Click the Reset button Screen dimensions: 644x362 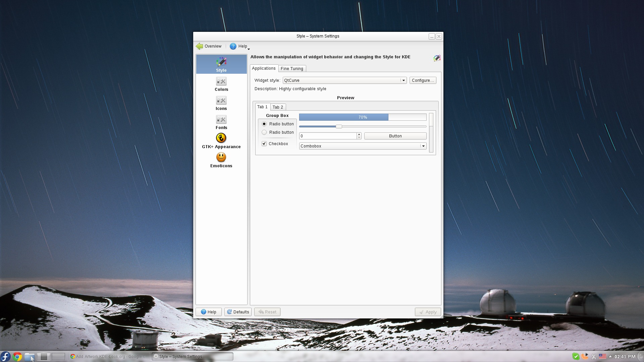point(267,312)
